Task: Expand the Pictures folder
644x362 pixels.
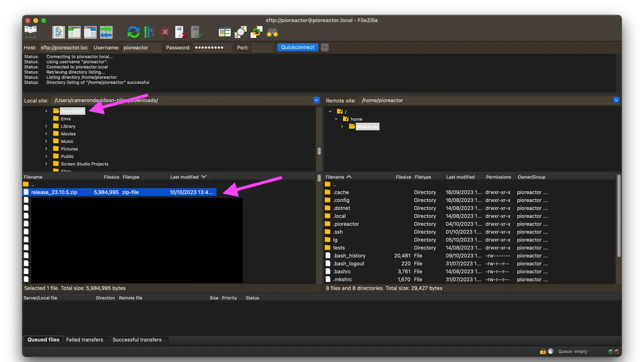Action: 46,149
